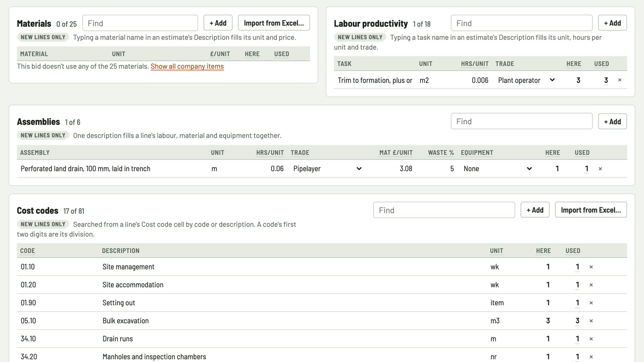Image resolution: width=644 pixels, height=362 pixels.
Task: Select code 34.20 cell
Action: click(29, 357)
